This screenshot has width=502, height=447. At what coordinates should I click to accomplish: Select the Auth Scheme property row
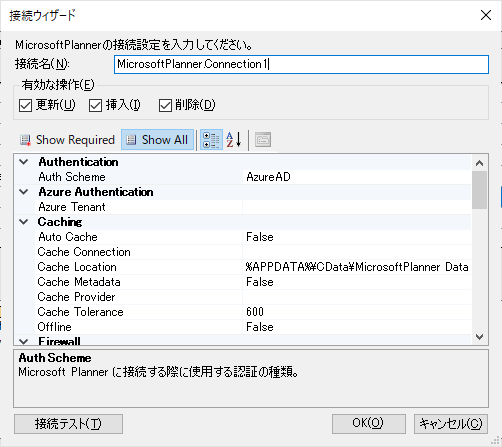(139, 177)
